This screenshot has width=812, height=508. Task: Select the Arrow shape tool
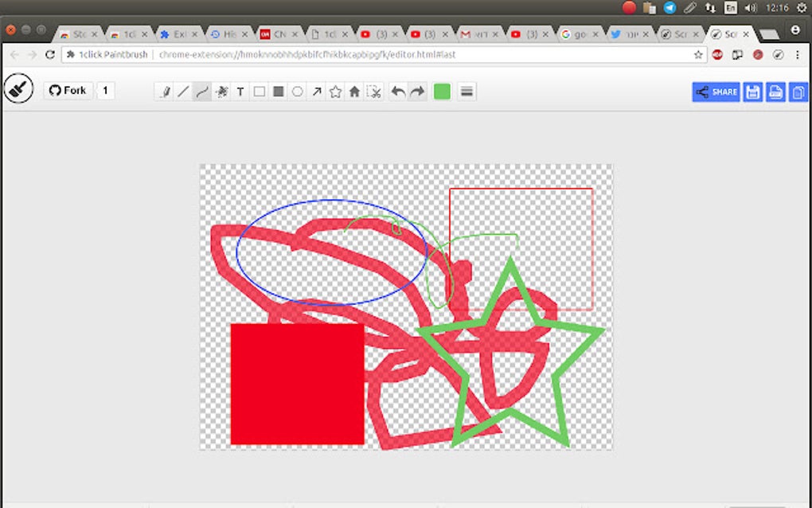pyautogui.click(x=316, y=92)
